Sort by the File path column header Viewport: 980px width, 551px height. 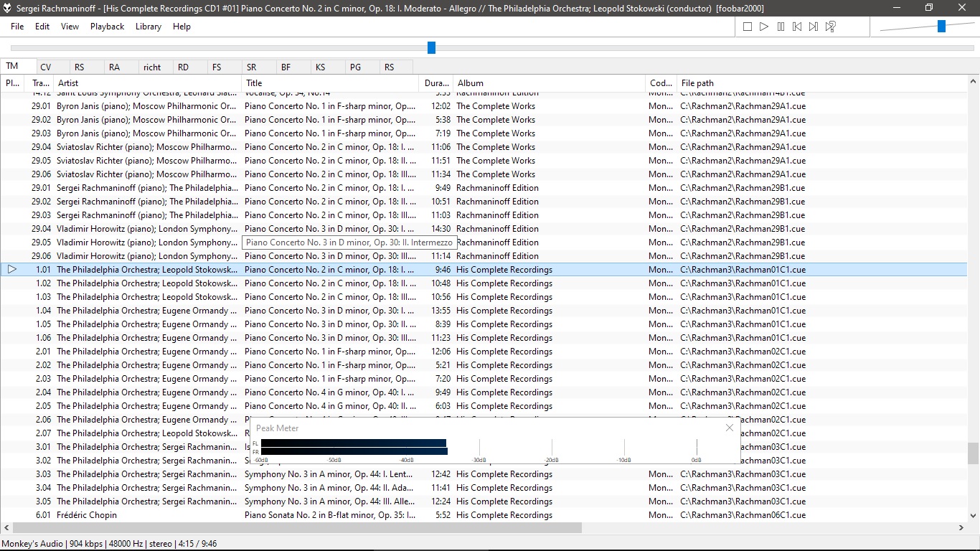(x=822, y=83)
